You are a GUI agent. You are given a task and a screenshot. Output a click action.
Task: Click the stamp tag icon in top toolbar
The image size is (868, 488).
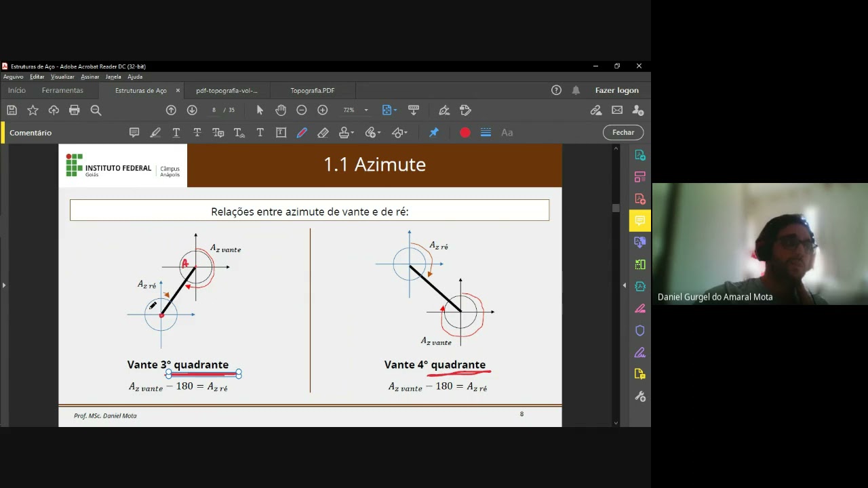point(465,110)
